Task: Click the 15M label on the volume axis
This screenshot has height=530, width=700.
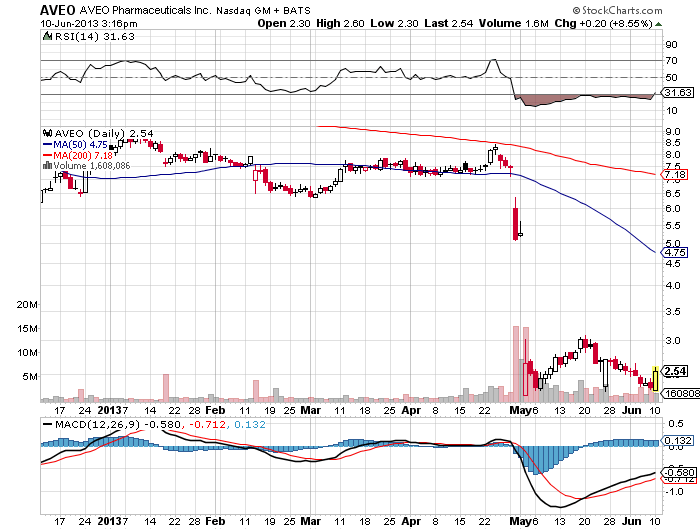Action: [x=27, y=329]
